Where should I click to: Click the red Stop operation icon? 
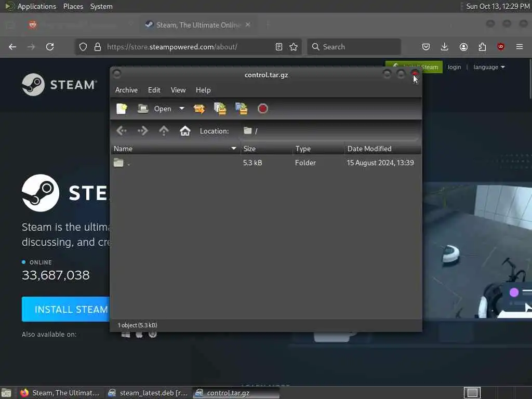[x=262, y=109]
